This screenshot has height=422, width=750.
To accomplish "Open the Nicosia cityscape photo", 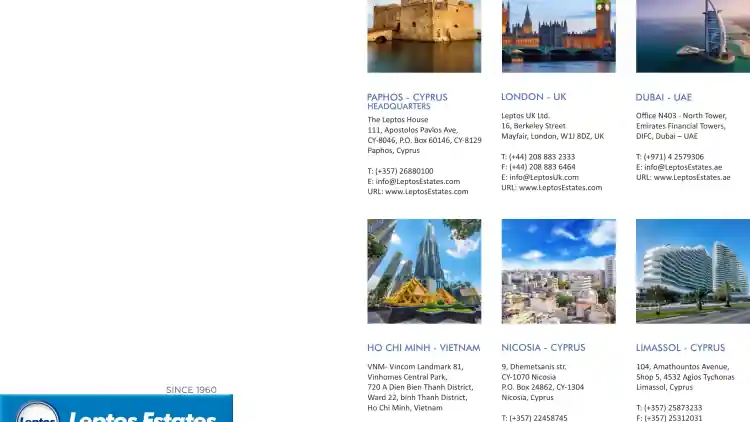I will pyautogui.click(x=559, y=271).
